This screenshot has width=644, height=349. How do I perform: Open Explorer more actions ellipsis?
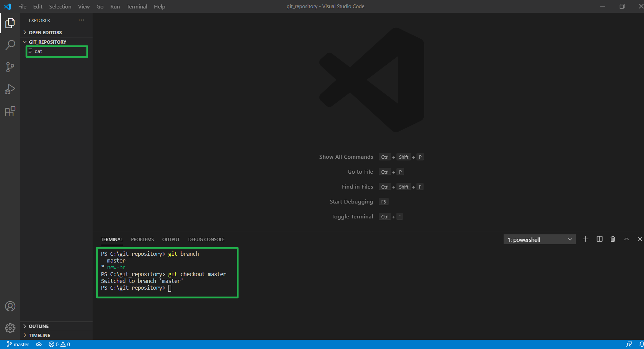point(81,20)
